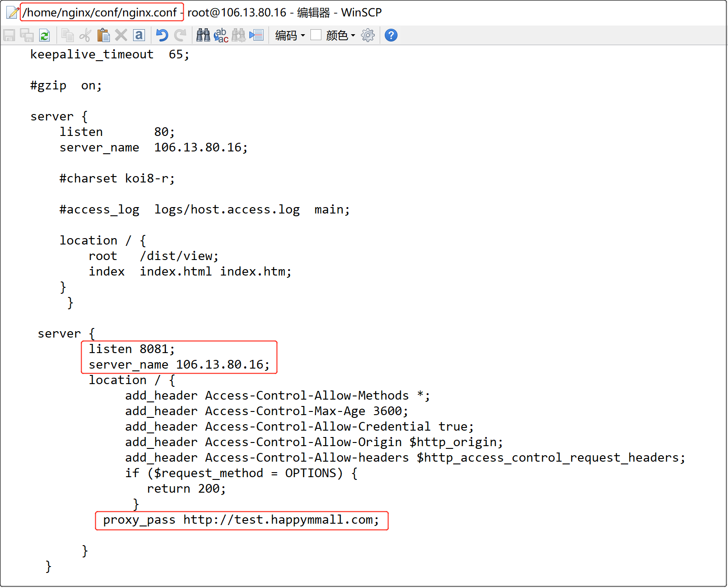Click the Access-Control-Allow-Methods header line

pyautogui.click(x=278, y=395)
